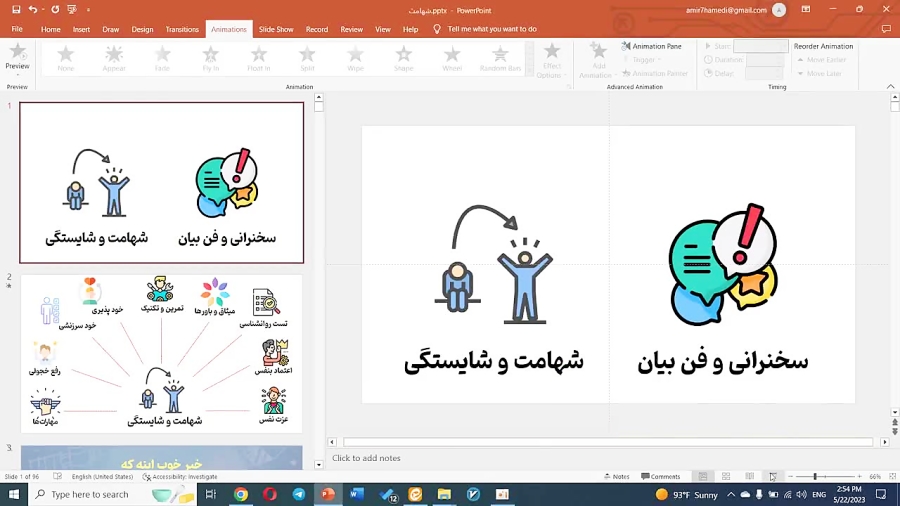Viewport: 900px width, 506px height.
Task: Click the Save icon in quick access toolbar
Action: pos(16,9)
